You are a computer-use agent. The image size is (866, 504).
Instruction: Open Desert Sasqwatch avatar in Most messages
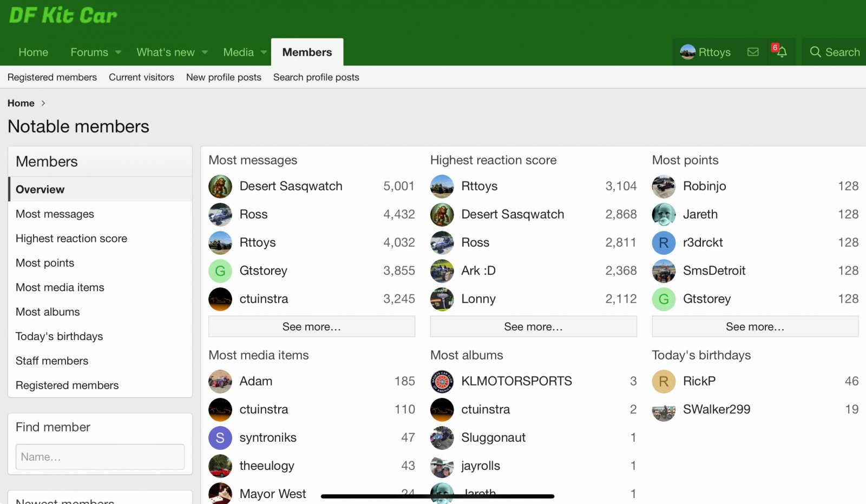tap(220, 187)
